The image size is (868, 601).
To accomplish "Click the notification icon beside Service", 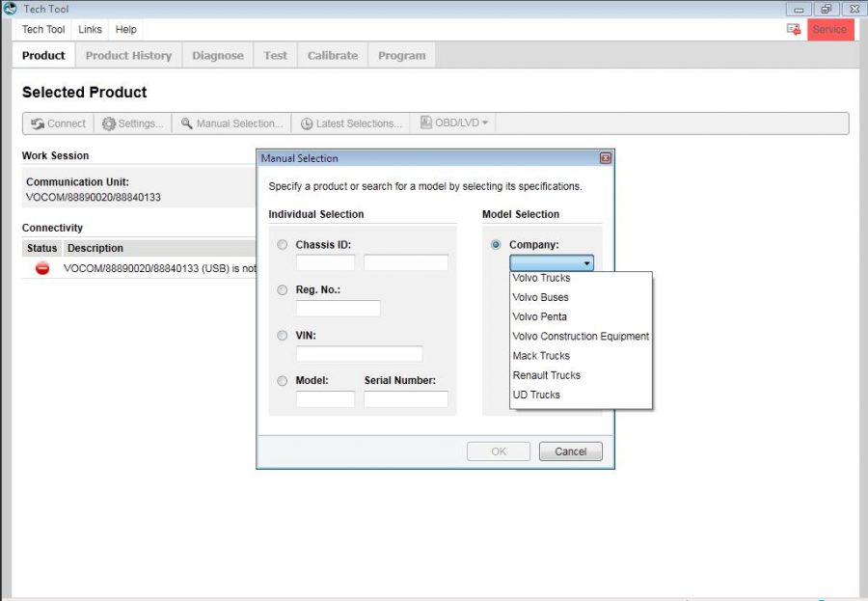I will click(x=793, y=29).
